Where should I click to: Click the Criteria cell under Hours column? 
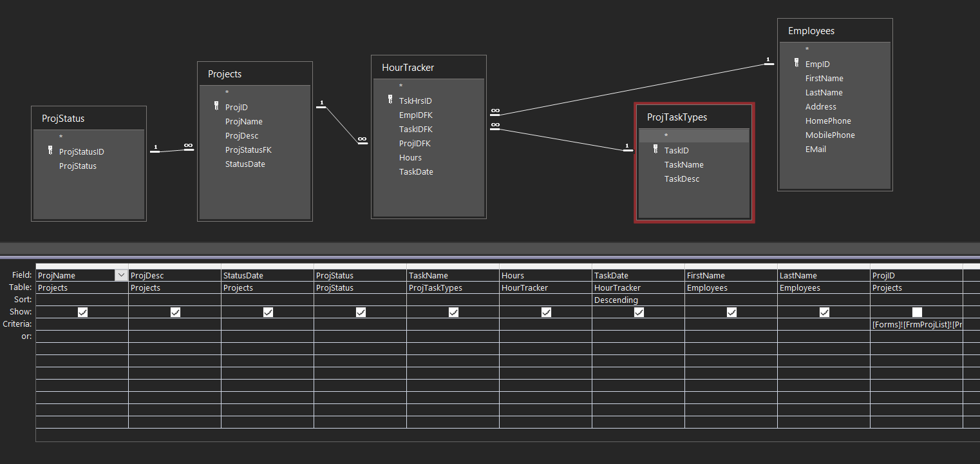point(546,324)
